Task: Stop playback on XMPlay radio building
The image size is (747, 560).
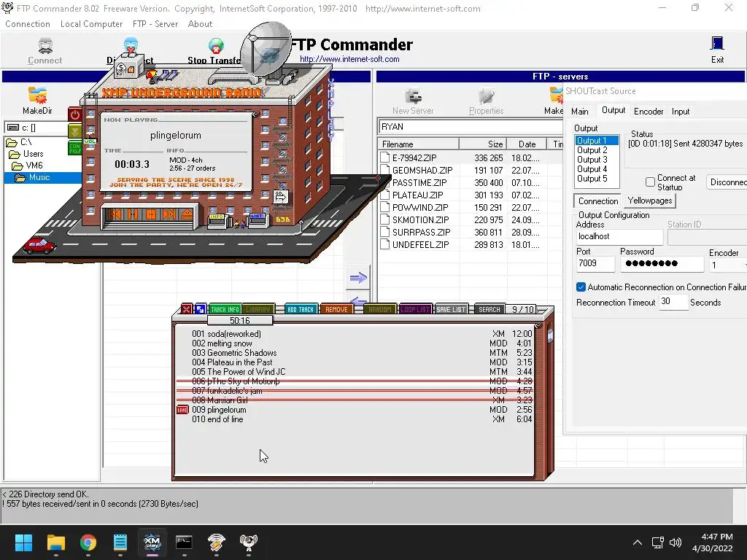Action: [151, 214]
